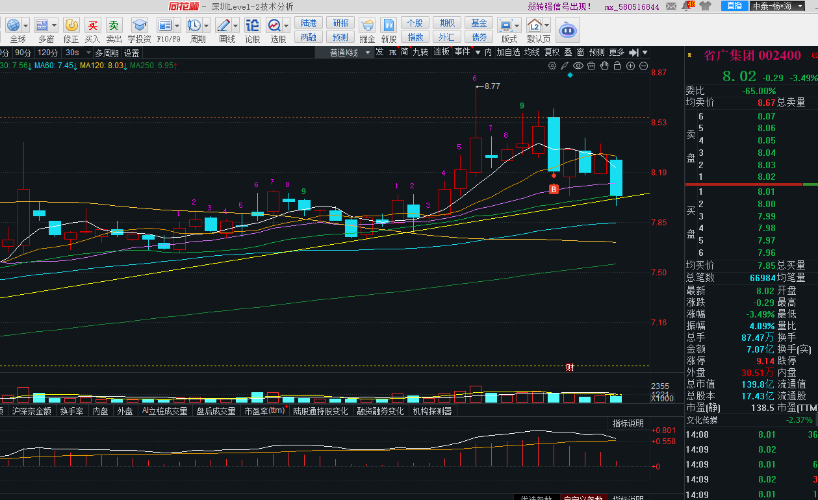
Task: Click the 省广集团 002400 stock title
Action: (752, 56)
